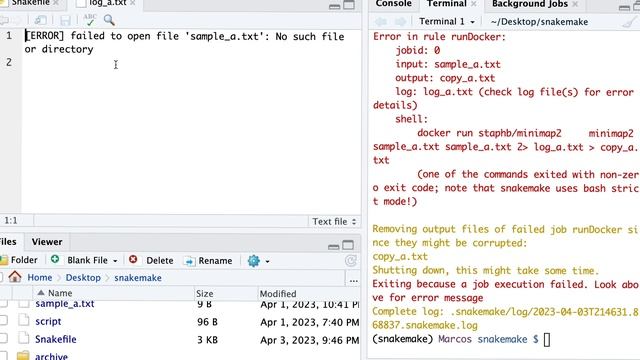Image resolution: width=640 pixels, height=360 pixels.
Task: Click the 3 KB size value
Action: pyautogui.click(x=207, y=340)
